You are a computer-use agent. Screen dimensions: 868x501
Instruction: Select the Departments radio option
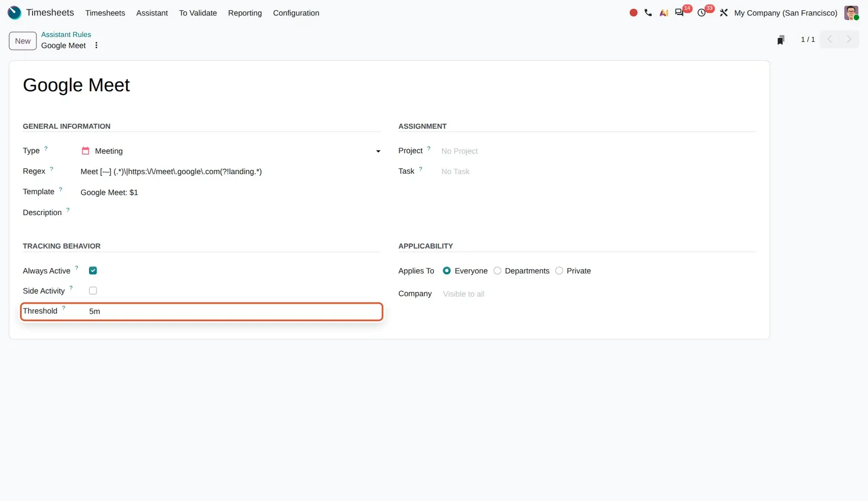tap(497, 270)
